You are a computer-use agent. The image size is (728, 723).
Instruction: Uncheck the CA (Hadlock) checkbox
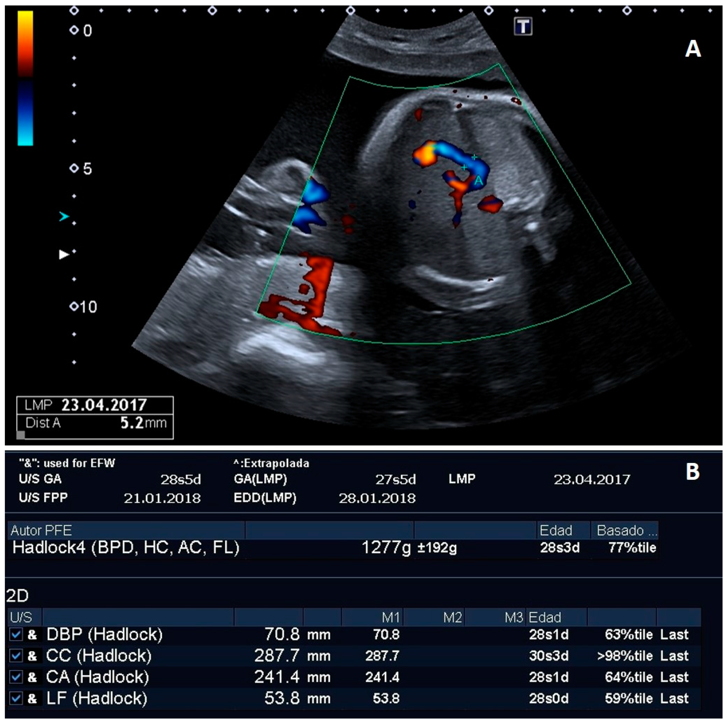(16, 677)
